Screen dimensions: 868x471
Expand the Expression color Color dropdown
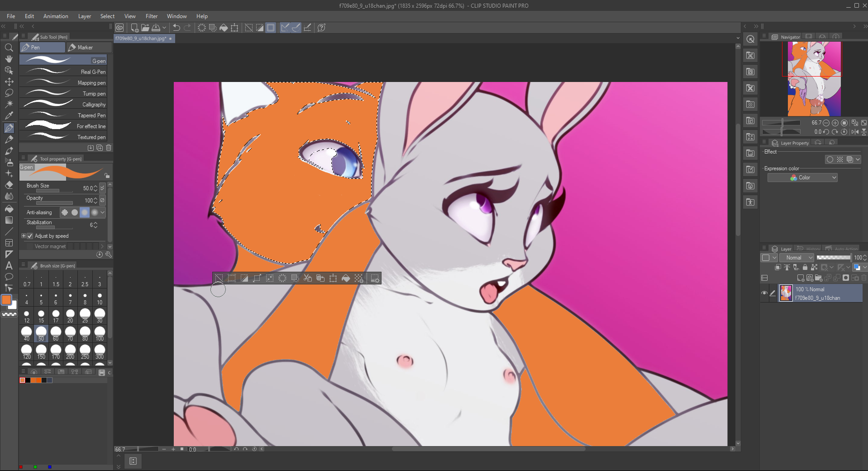pyautogui.click(x=802, y=178)
